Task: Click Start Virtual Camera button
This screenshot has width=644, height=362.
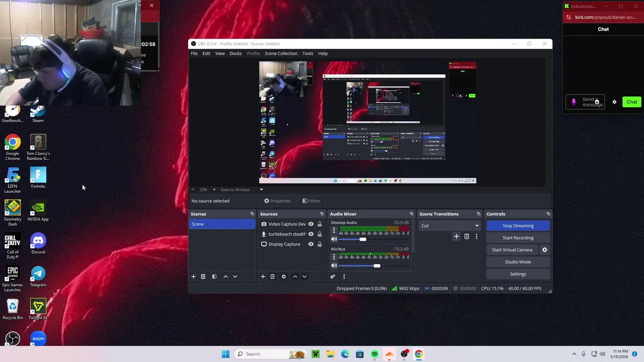Action: (x=512, y=250)
